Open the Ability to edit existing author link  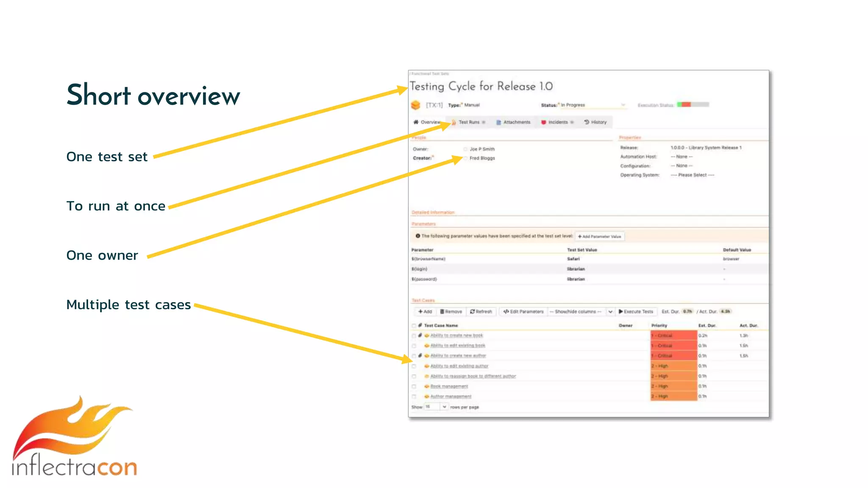pyautogui.click(x=459, y=366)
